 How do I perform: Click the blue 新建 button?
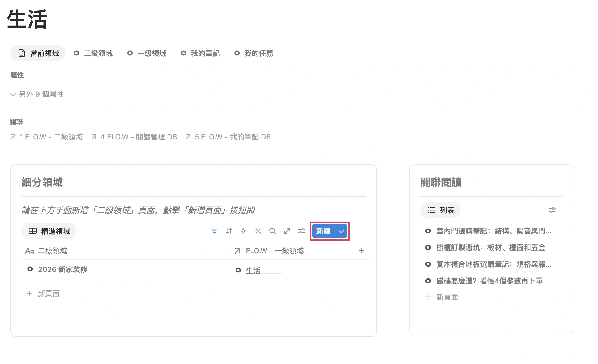323,231
